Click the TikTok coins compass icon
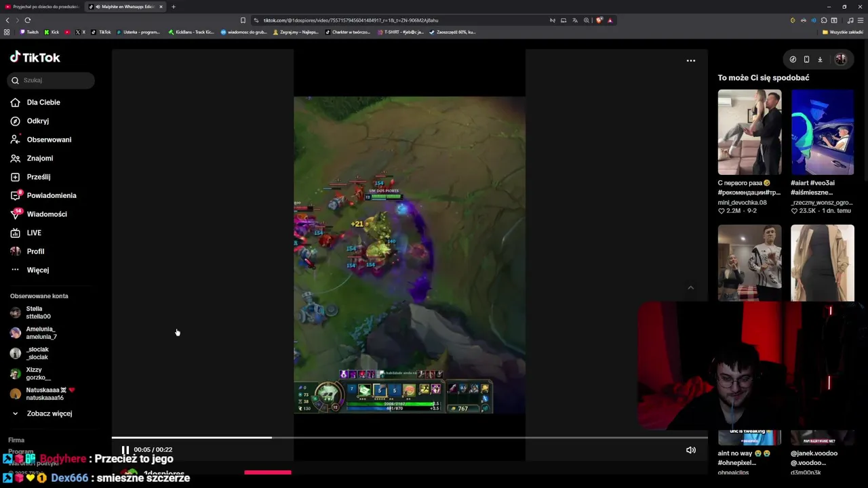This screenshot has height=488, width=868. click(793, 60)
